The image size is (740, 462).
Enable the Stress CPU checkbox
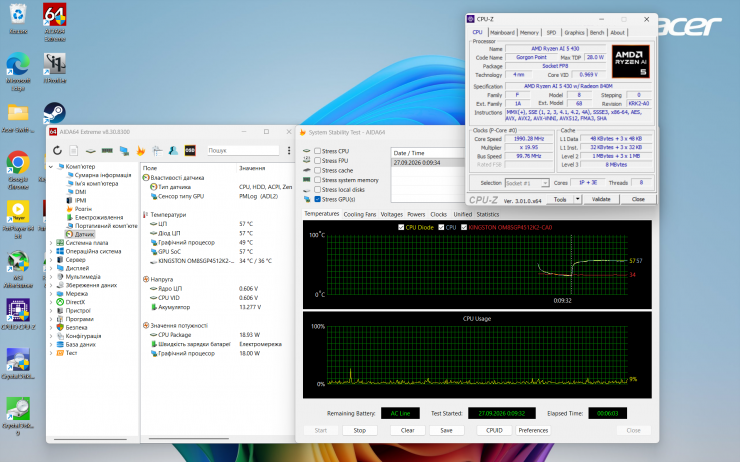click(318, 151)
